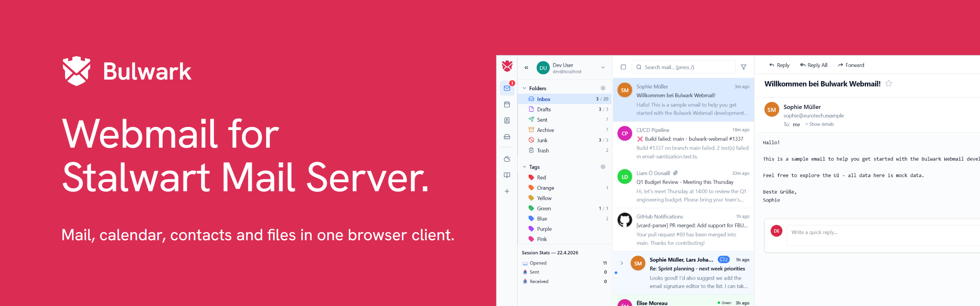Screen dimensions: 980x306
Task: Click the DE avatar beside quick reply
Action: coord(776,231)
